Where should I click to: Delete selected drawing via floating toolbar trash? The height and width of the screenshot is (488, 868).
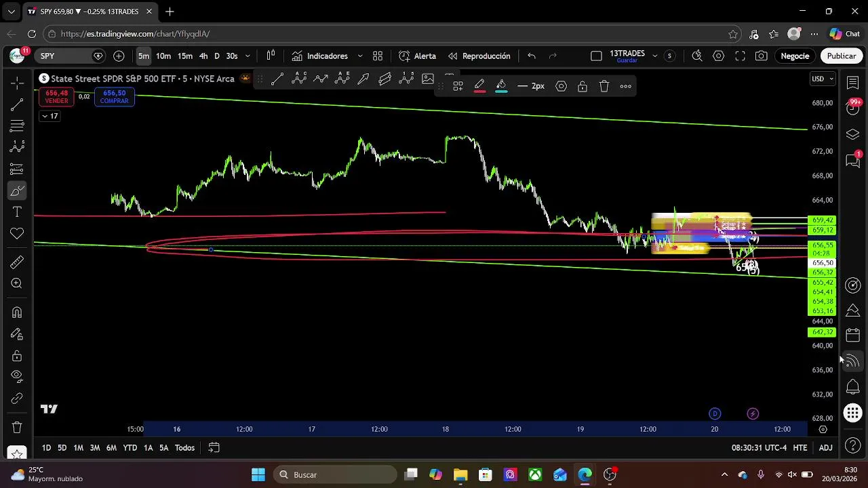(x=604, y=86)
